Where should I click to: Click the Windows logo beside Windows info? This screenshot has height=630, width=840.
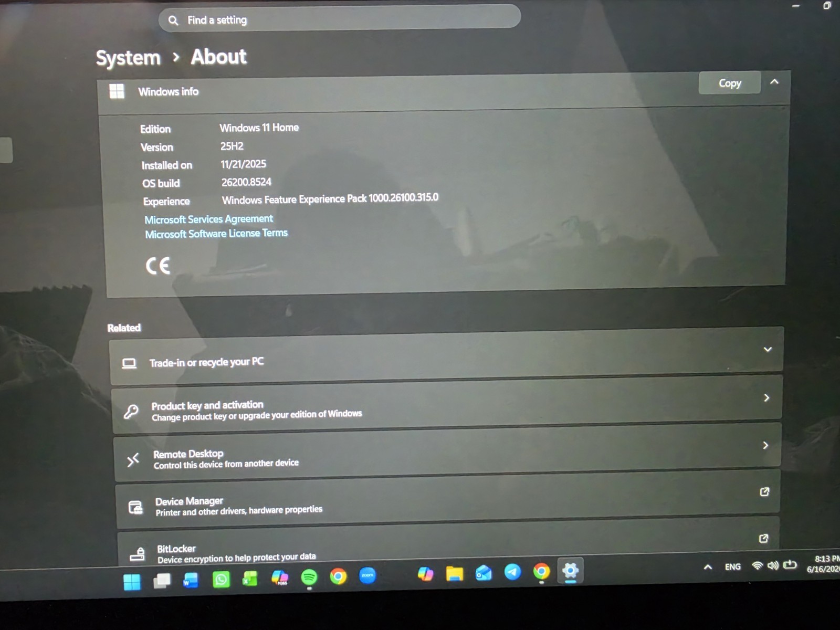tap(117, 91)
